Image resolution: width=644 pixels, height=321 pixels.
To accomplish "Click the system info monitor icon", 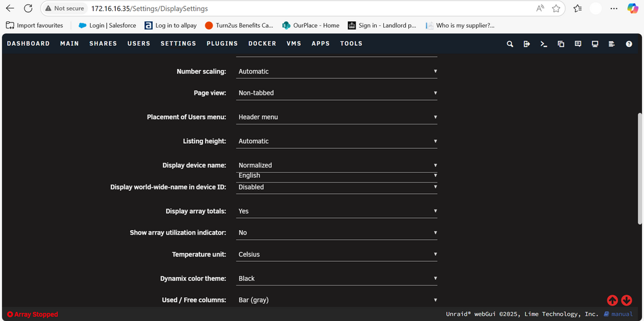I will click(x=594, y=44).
